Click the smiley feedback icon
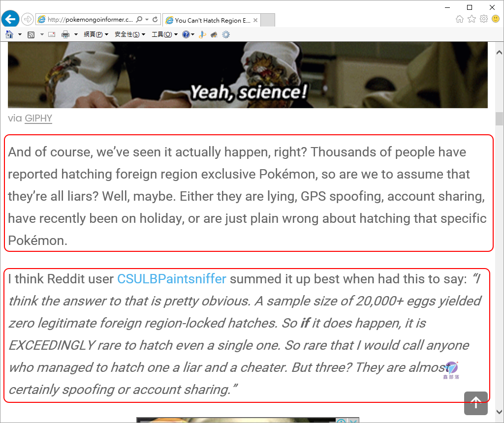Viewport: 504px width, 423px height. tap(496, 19)
